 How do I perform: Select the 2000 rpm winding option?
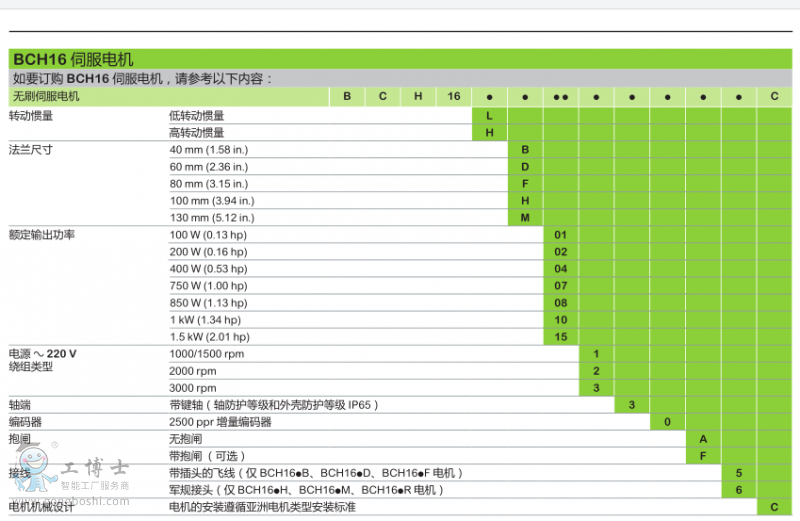[x=193, y=371]
